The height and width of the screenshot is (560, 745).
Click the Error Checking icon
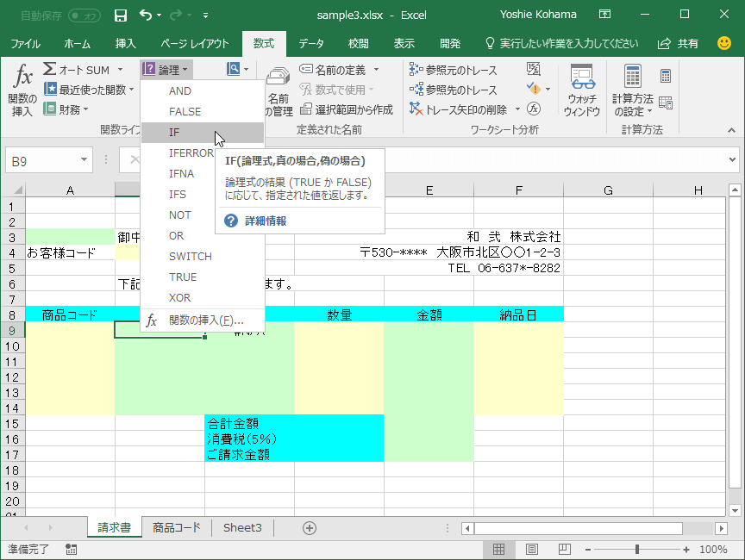pos(534,89)
